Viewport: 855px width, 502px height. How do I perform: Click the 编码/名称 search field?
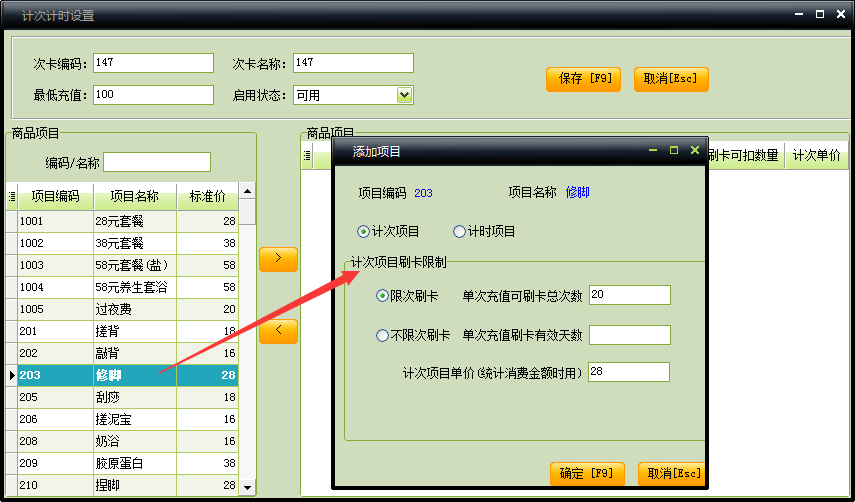tap(157, 162)
